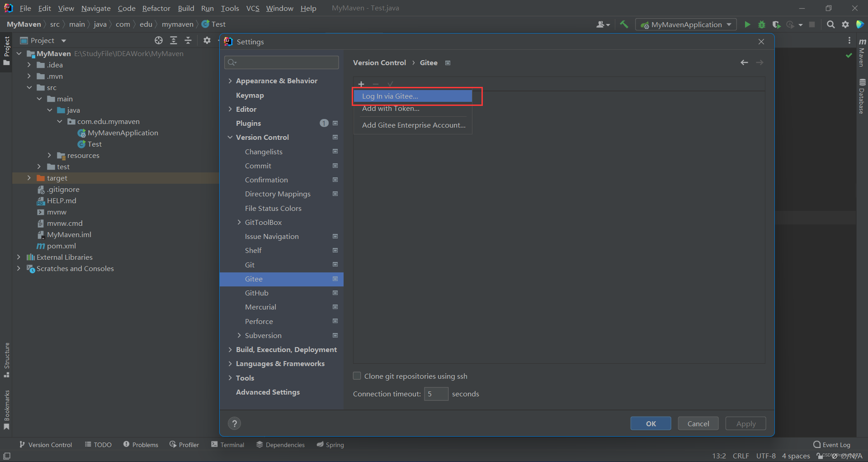
Task: Click Run with Coverage shield icon
Action: [x=776, y=24]
